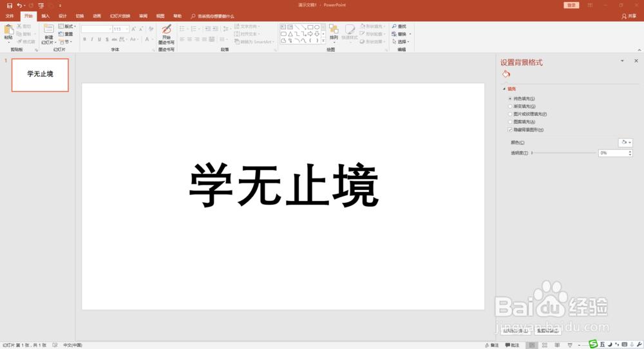Open the font name dropdown
The image size is (644, 349).
tap(110, 29)
